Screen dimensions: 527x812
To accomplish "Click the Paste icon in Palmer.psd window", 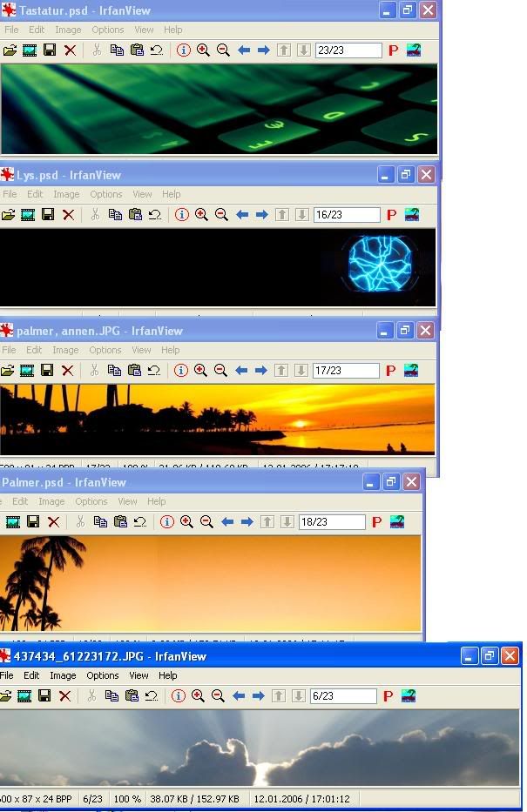I will pos(120,522).
